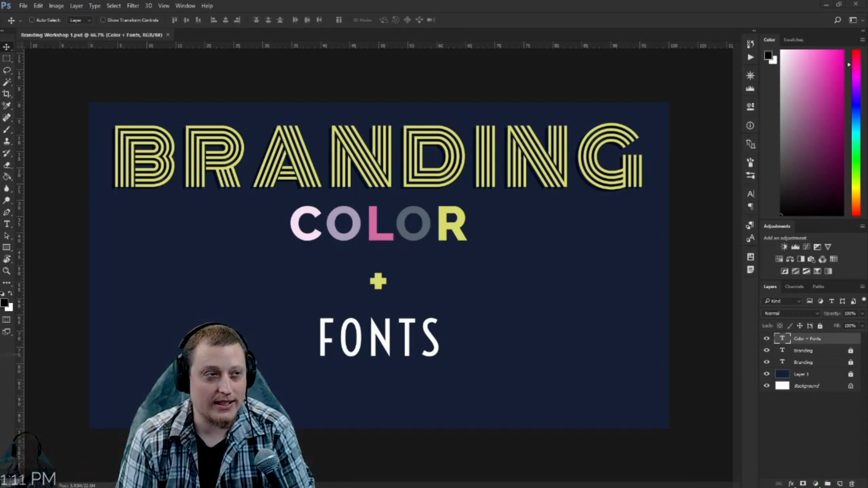Select the Hand tool
Image resolution: width=868 pixels, height=488 pixels.
[x=6, y=259]
